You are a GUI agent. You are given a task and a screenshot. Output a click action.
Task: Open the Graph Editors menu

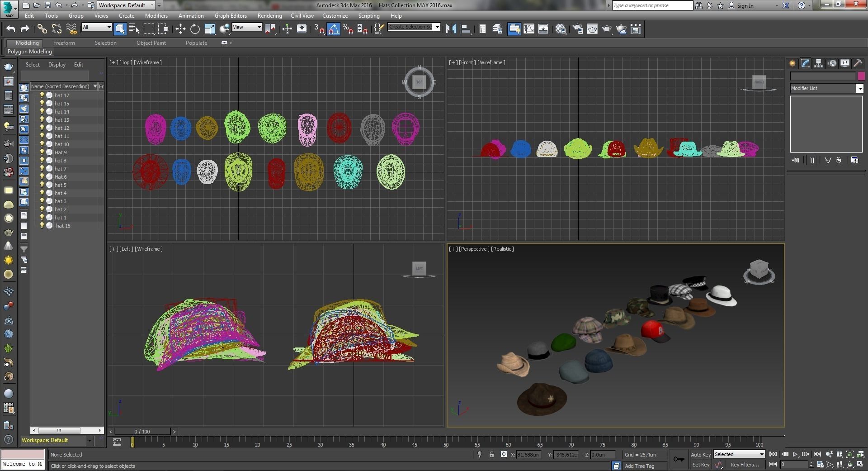(x=231, y=15)
